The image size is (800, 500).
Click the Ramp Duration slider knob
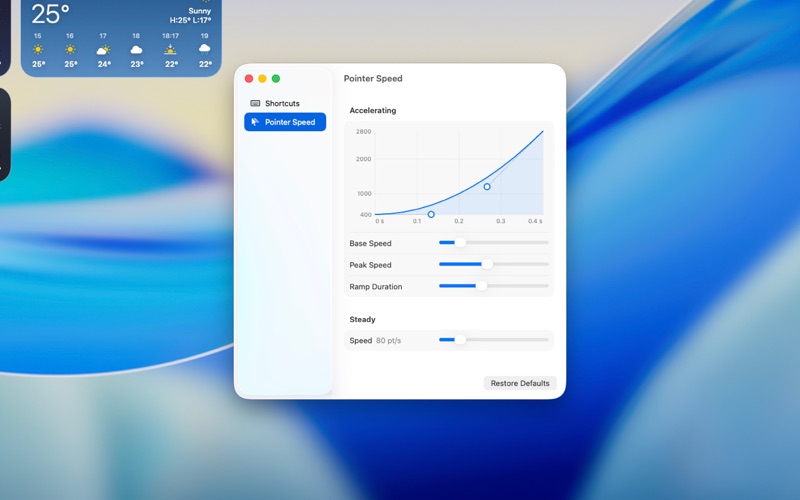tap(481, 286)
